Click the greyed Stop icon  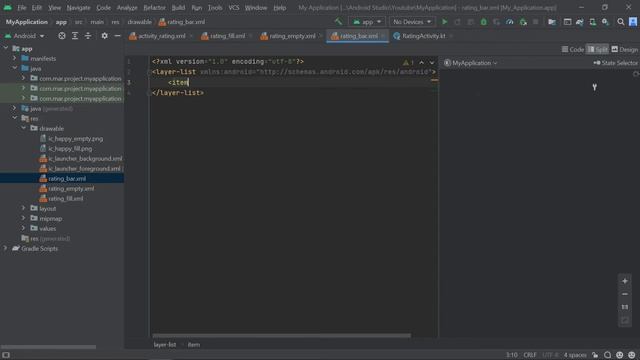(536, 22)
